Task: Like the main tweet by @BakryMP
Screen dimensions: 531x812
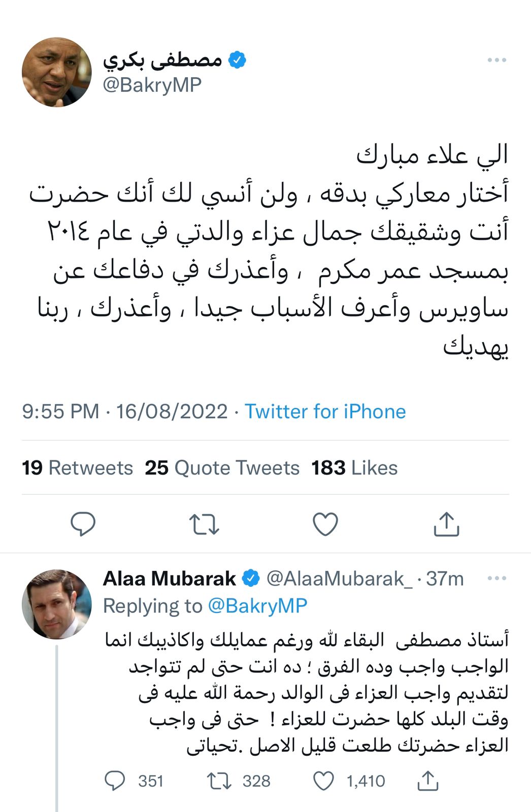Action: [x=325, y=524]
